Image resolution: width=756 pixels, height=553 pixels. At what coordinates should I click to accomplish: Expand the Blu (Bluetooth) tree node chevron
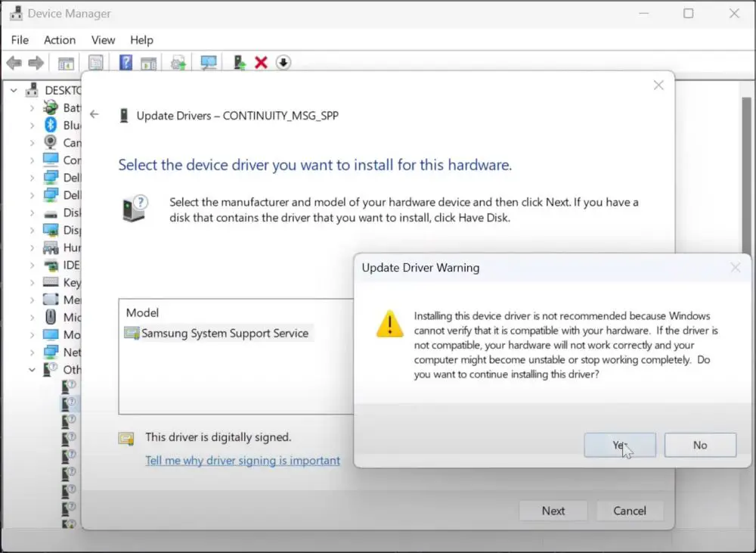33,125
